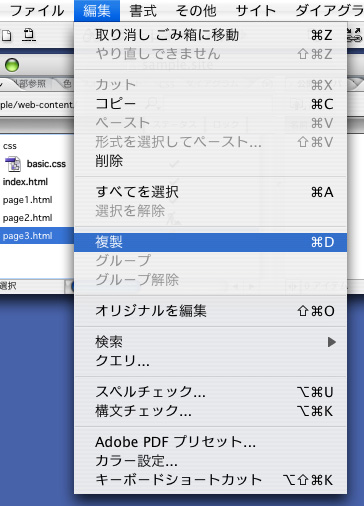Viewport: 364px width, 506px height.
Task: Select page3.html in file list
Action: pos(37,236)
